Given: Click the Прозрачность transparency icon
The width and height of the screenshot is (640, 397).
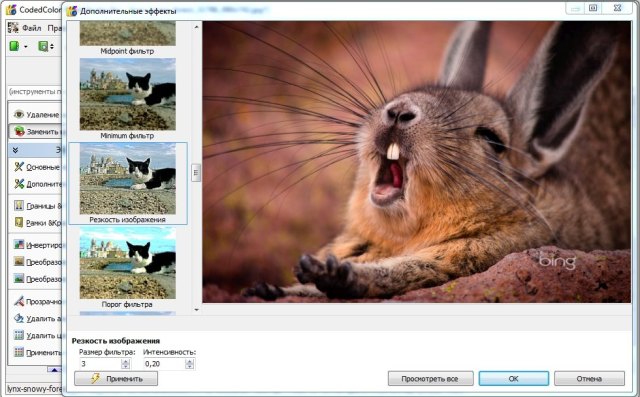Looking at the screenshot, I should [x=19, y=301].
